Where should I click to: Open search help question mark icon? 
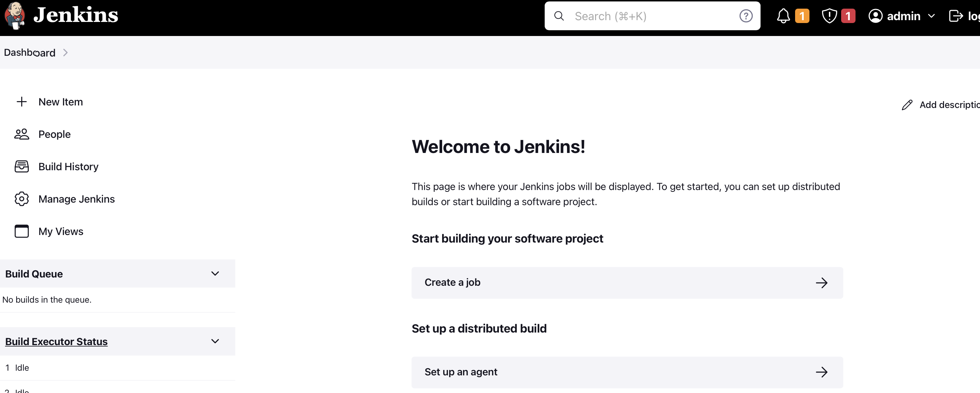(x=746, y=16)
